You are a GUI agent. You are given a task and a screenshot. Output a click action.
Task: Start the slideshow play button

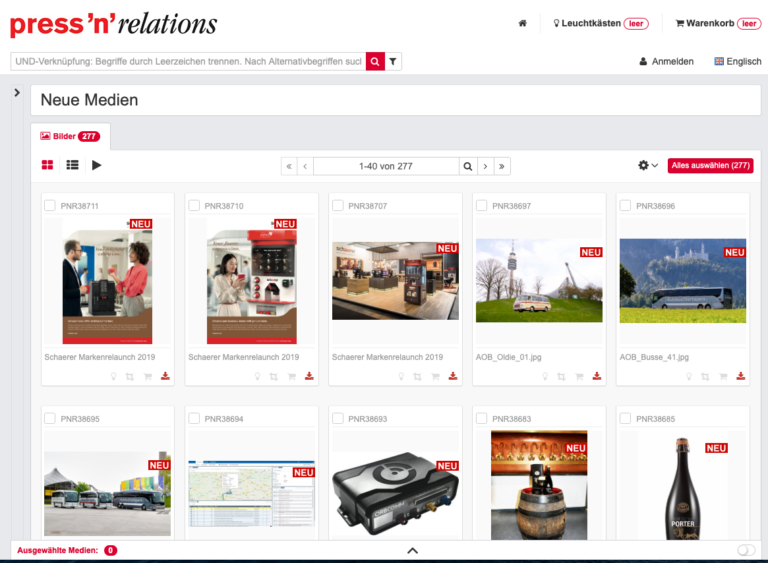coord(96,165)
